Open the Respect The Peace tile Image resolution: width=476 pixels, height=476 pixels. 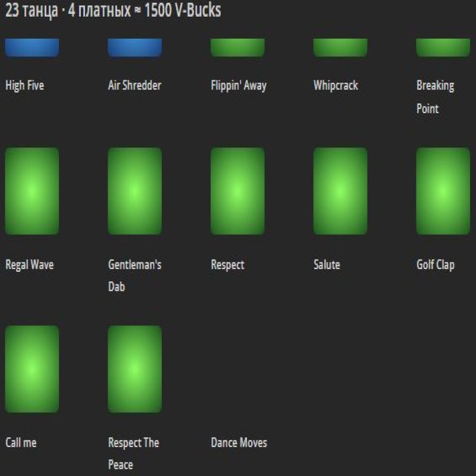[134, 369]
